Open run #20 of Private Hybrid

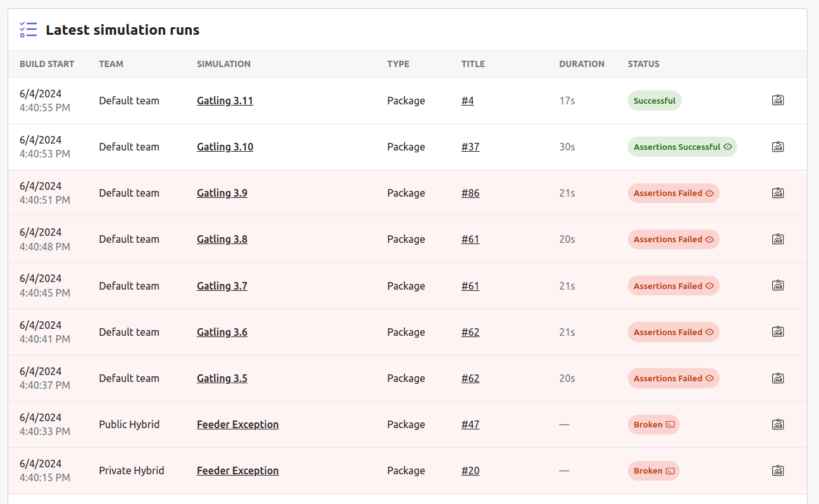470,470
